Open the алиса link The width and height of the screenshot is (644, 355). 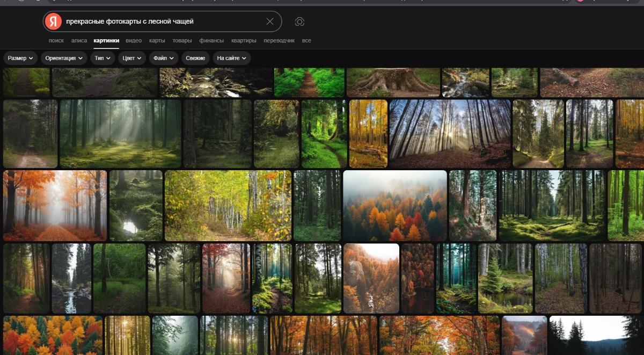point(79,40)
